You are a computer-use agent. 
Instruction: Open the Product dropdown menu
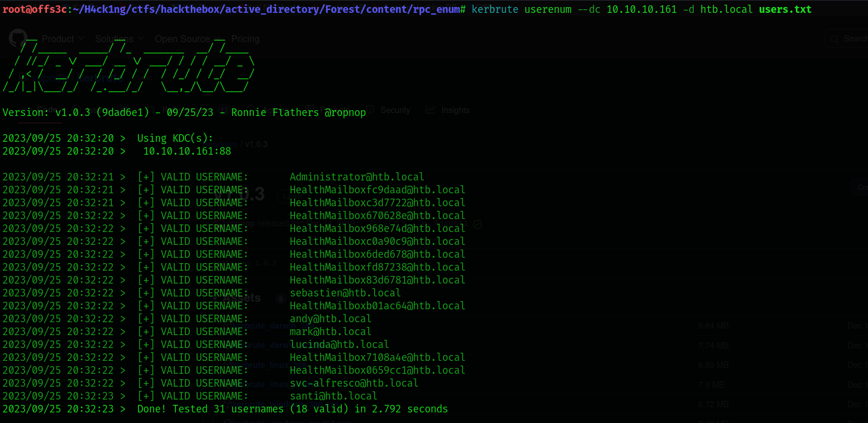click(x=62, y=39)
